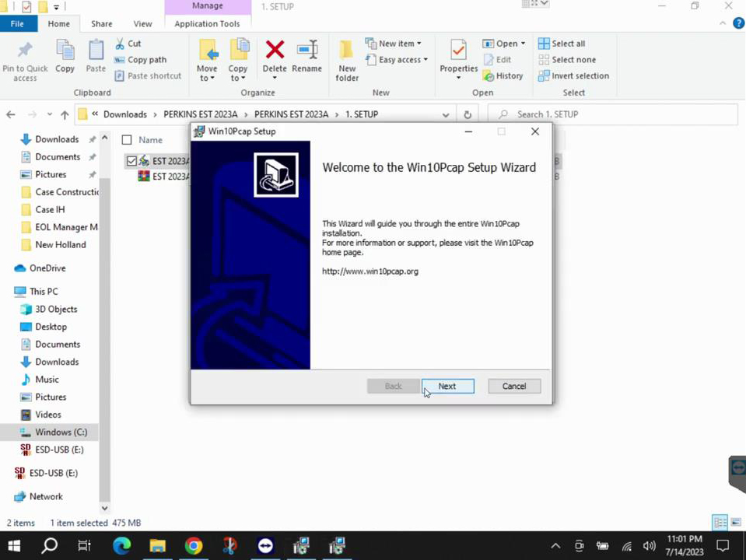Cancel the Win10Pcap Setup wizard

(514, 386)
